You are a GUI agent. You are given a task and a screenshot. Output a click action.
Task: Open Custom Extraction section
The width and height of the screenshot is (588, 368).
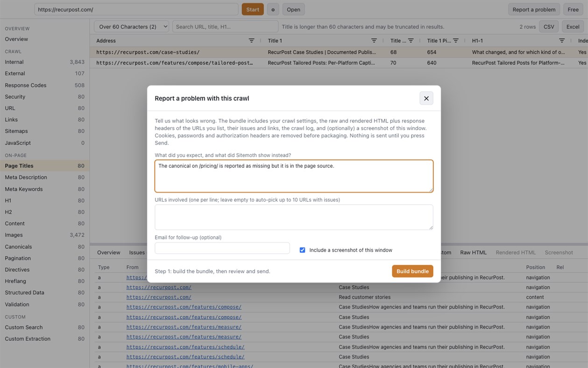45,339
